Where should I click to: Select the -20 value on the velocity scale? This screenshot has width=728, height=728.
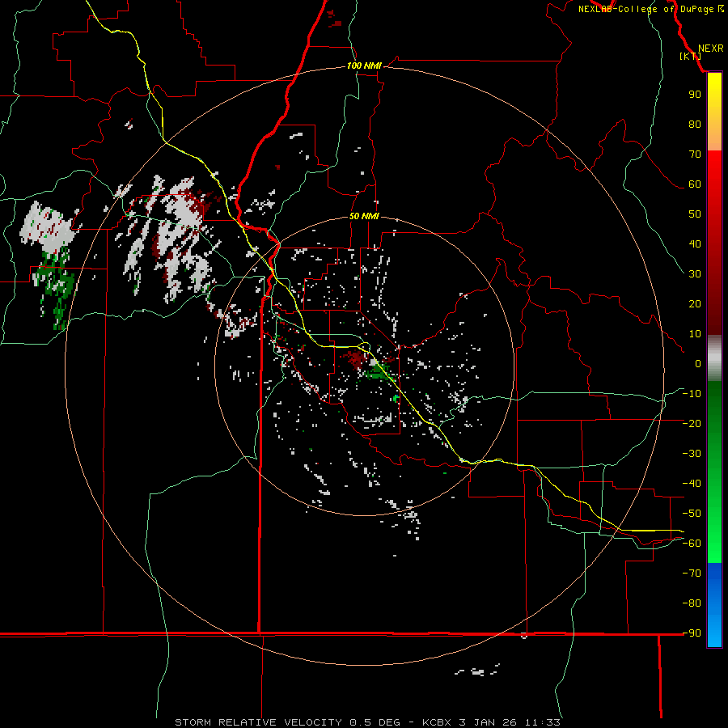coord(692,424)
